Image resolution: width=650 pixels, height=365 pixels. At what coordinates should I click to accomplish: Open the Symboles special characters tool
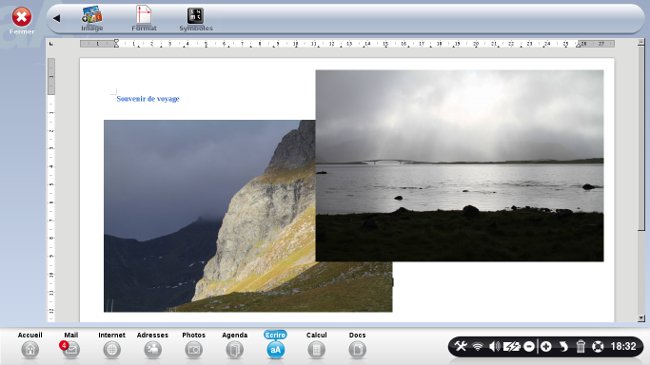(x=196, y=19)
